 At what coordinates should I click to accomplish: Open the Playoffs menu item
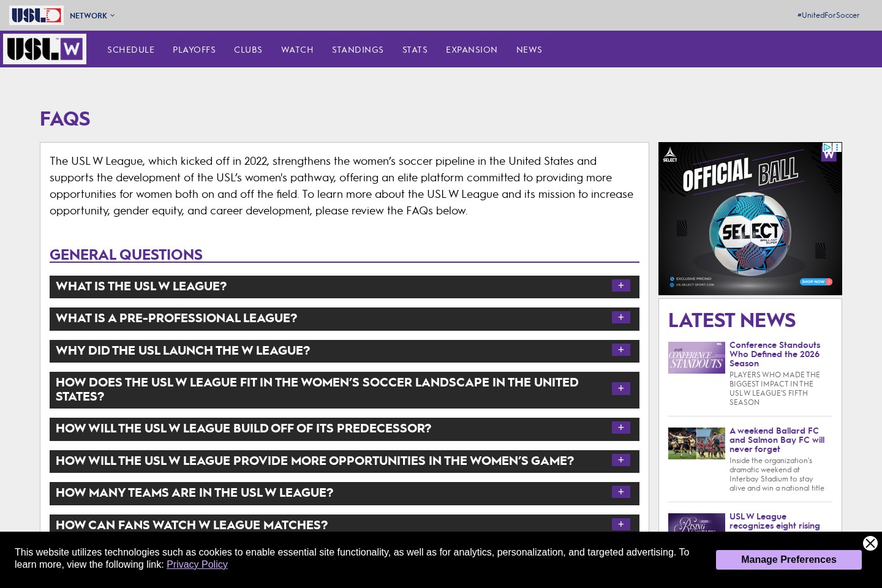pyautogui.click(x=194, y=50)
